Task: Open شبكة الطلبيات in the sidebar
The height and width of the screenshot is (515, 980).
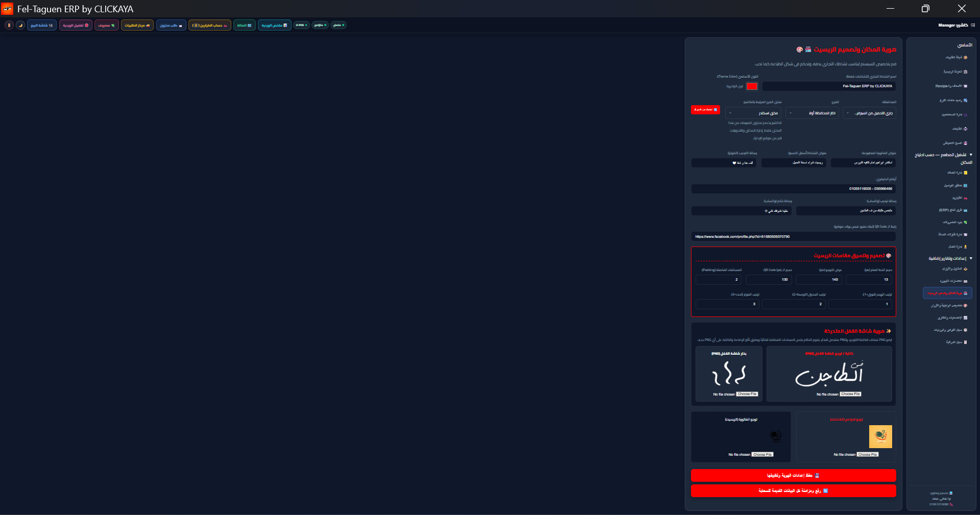Action: [956, 57]
